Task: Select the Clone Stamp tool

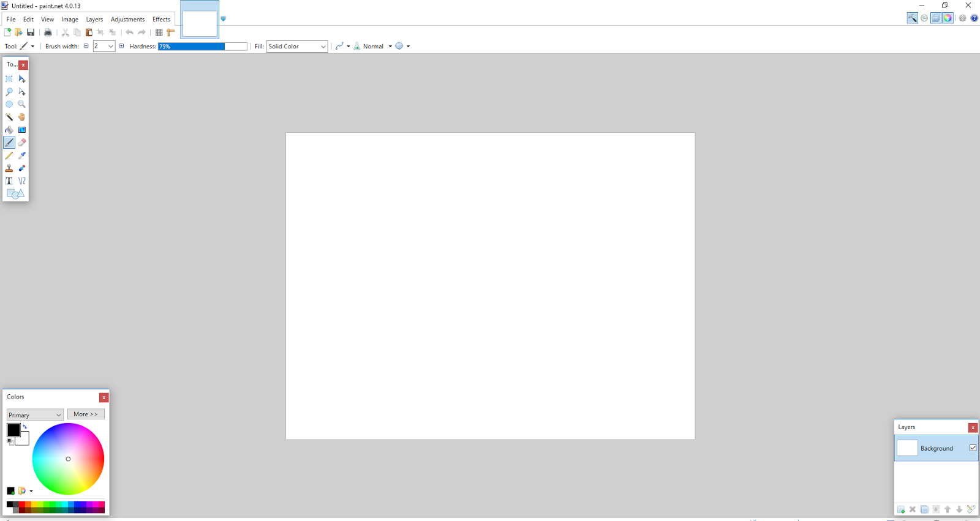Action: point(9,168)
